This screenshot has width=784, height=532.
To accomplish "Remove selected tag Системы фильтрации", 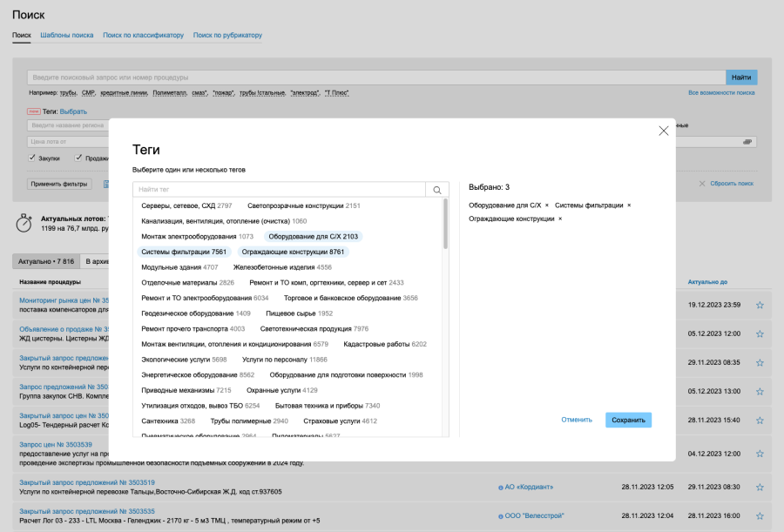I will coord(629,205).
